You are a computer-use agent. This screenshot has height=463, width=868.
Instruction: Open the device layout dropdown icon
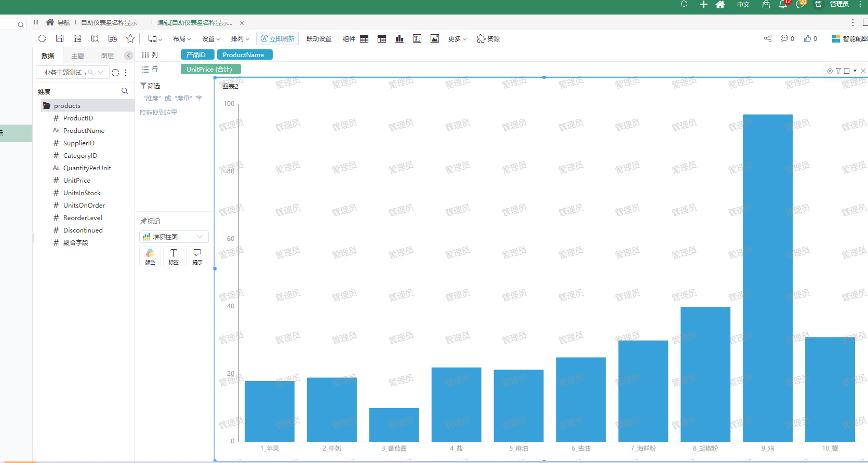(x=155, y=38)
